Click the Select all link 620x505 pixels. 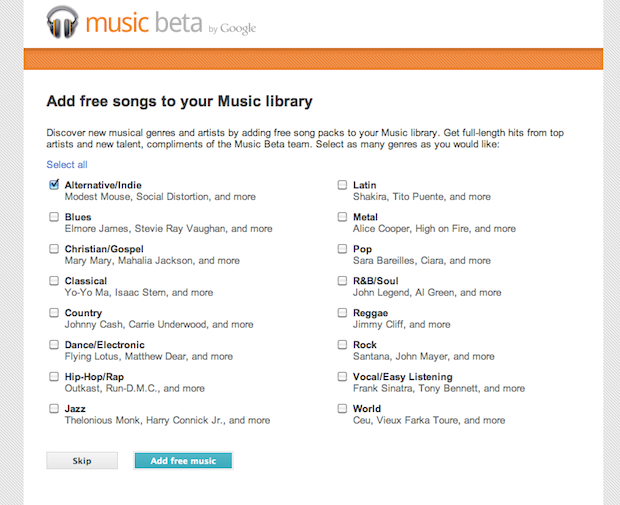[67, 165]
